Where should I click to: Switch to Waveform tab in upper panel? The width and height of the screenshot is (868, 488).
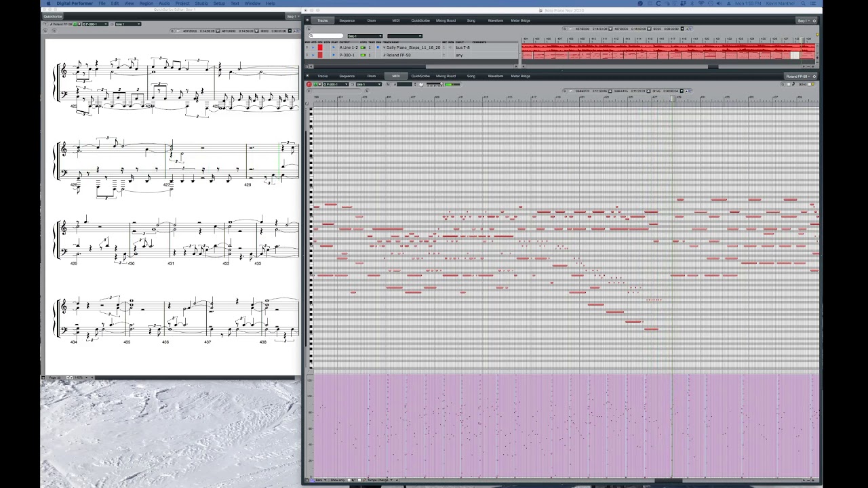click(495, 20)
